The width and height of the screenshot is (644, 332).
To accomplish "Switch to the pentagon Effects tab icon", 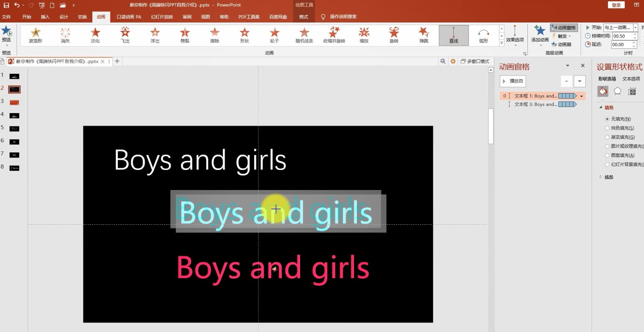I will (x=617, y=91).
